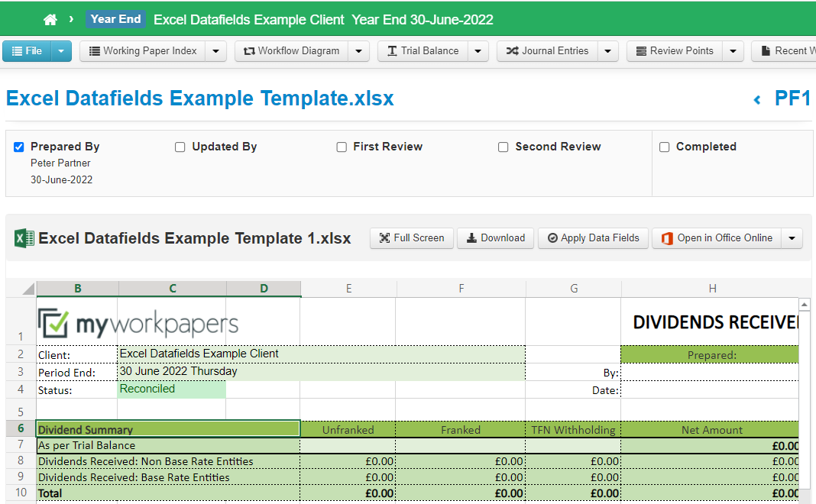Select the 'Franked' header cell
Viewport: 816px width, 504px height.
[461, 430]
